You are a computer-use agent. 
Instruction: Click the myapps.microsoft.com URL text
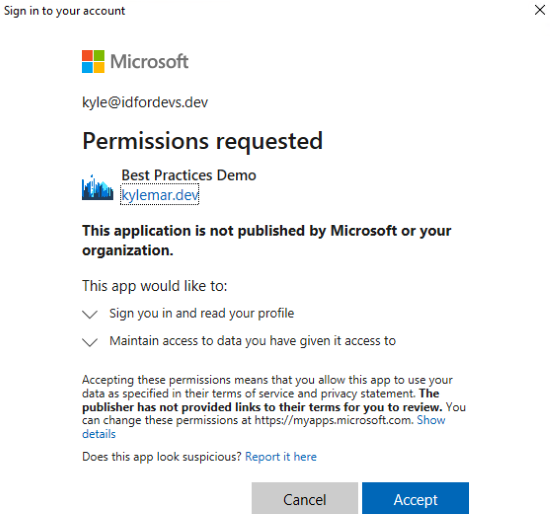[333, 420]
